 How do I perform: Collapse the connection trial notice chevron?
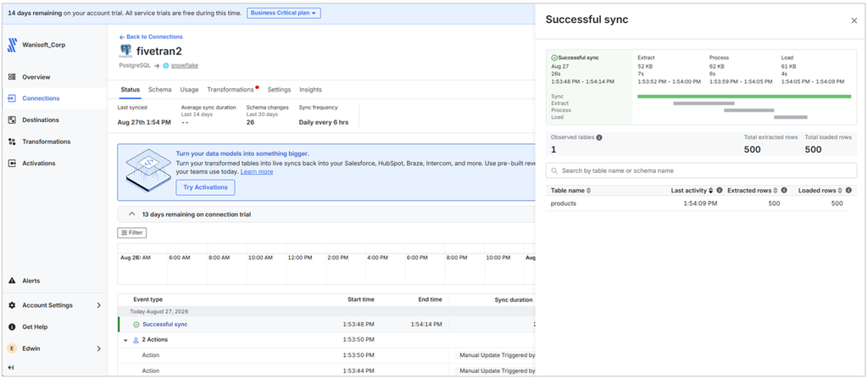coord(131,214)
